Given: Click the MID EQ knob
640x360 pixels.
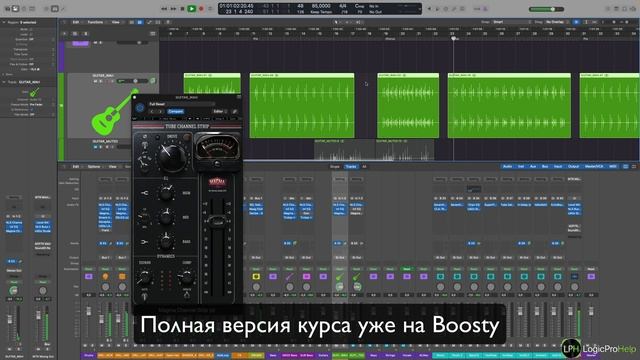Looking at the screenshot, I should coord(166,217).
